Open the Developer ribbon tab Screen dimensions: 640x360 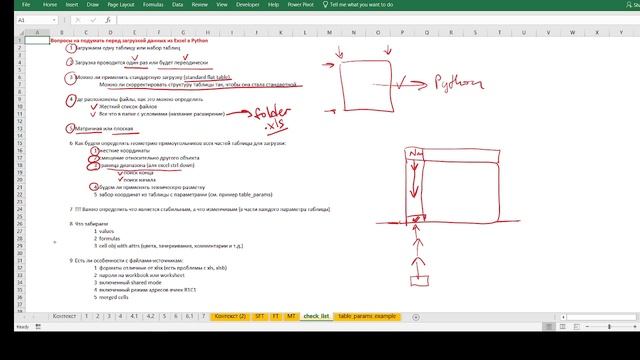(247, 4)
